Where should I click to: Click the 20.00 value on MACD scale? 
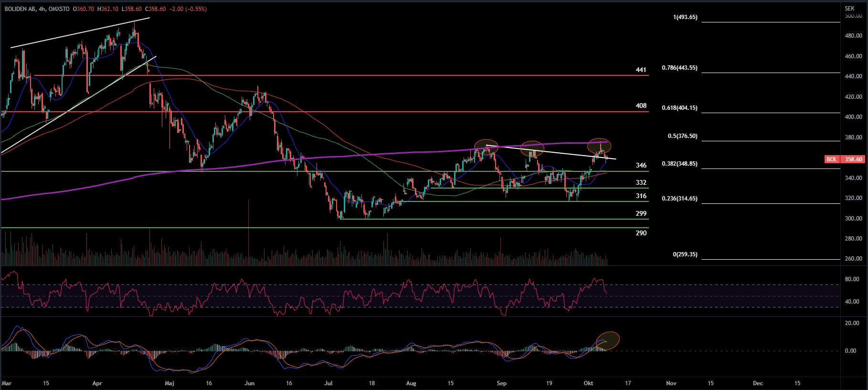(x=852, y=323)
